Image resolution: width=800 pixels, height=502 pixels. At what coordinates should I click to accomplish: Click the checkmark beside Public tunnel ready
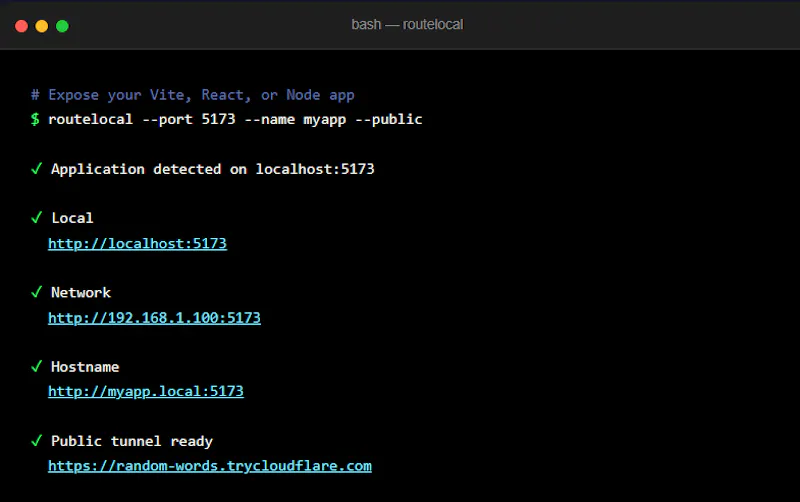tap(36, 441)
